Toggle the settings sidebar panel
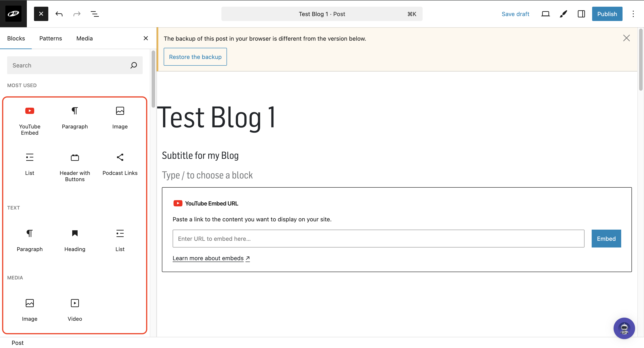644x348 pixels. [581, 14]
